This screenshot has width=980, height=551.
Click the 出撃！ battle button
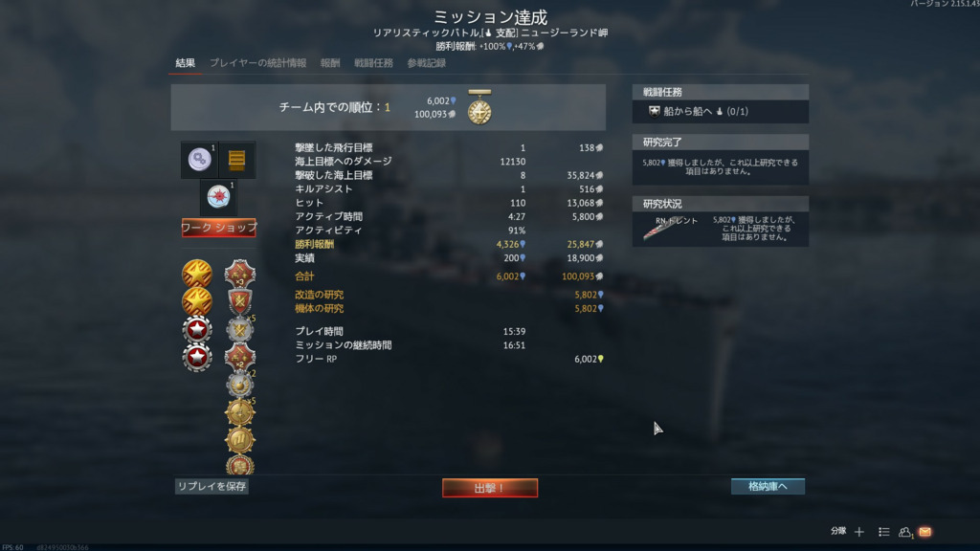pyautogui.click(x=489, y=488)
